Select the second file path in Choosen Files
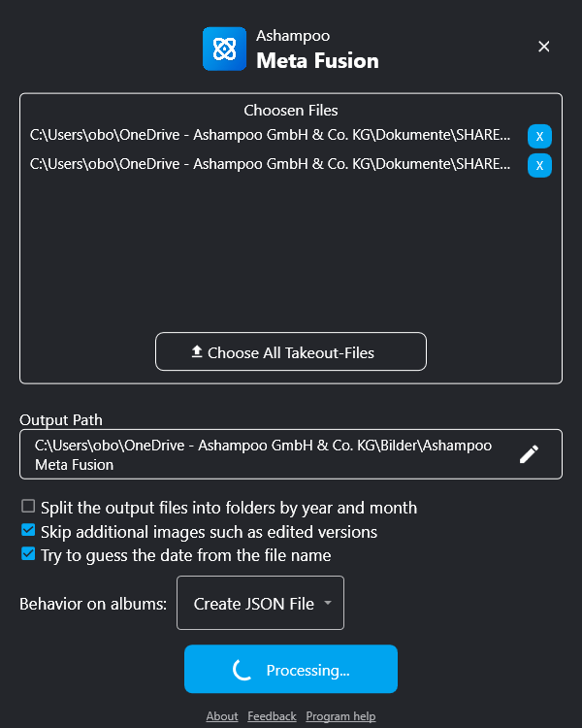 270,165
